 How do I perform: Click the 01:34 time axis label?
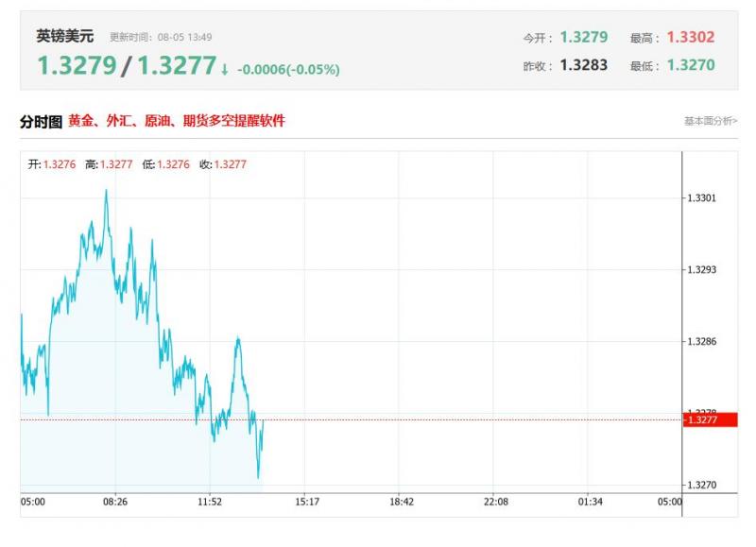(x=590, y=502)
